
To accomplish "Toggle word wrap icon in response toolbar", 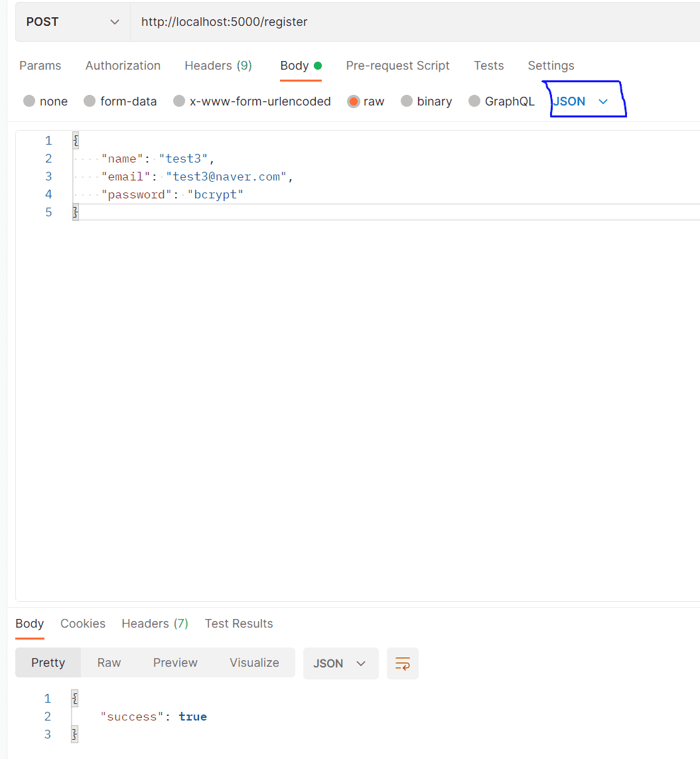I will pos(402,663).
